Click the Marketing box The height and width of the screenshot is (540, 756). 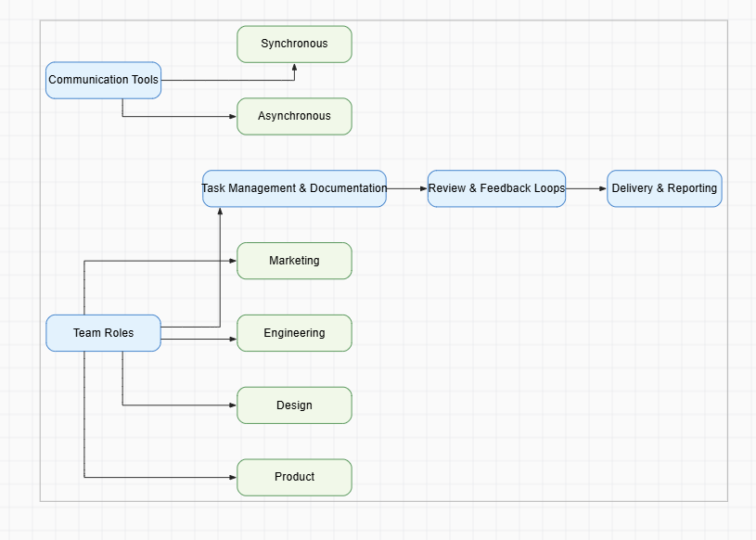pos(294,261)
